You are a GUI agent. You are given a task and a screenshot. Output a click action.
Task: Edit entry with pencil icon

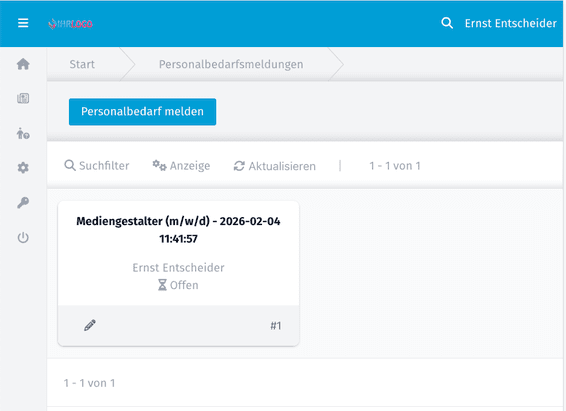coord(90,325)
